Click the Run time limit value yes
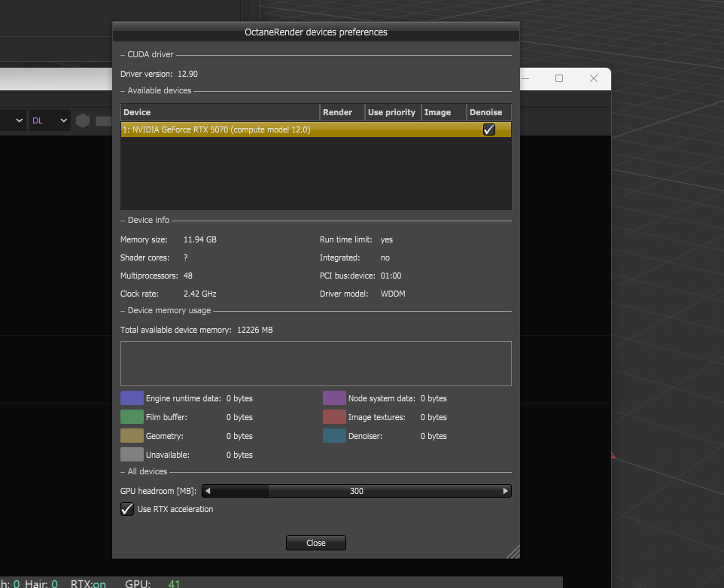The width and height of the screenshot is (724, 588). pyautogui.click(x=387, y=239)
